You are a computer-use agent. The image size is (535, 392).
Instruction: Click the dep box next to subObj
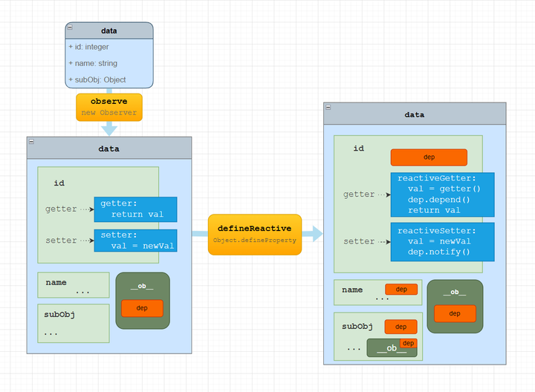(x=401, y=327)
